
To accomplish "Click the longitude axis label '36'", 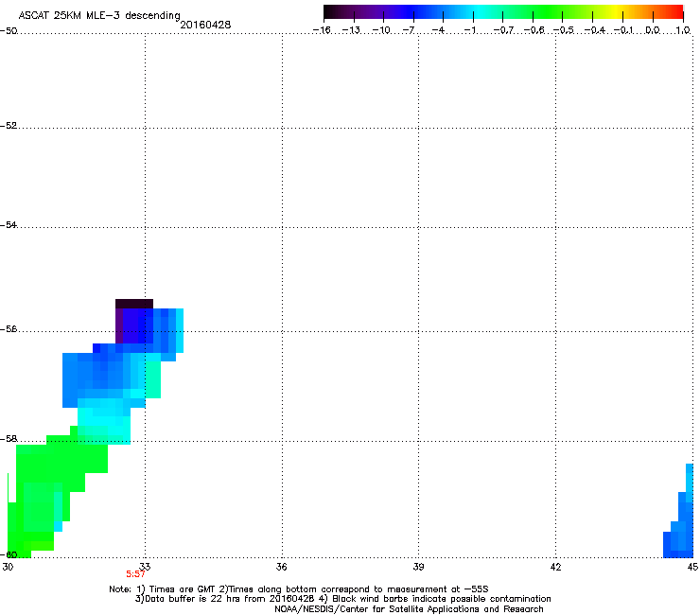I will 281,567.
